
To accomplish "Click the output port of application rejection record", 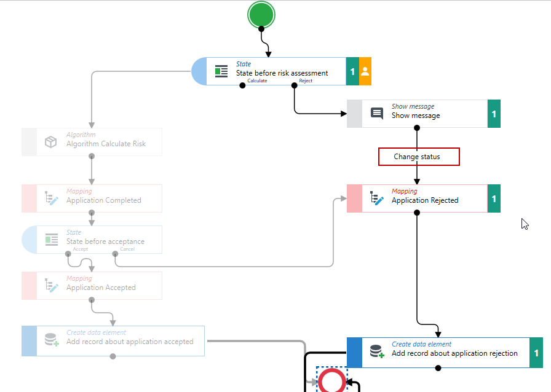I will 438,368.
